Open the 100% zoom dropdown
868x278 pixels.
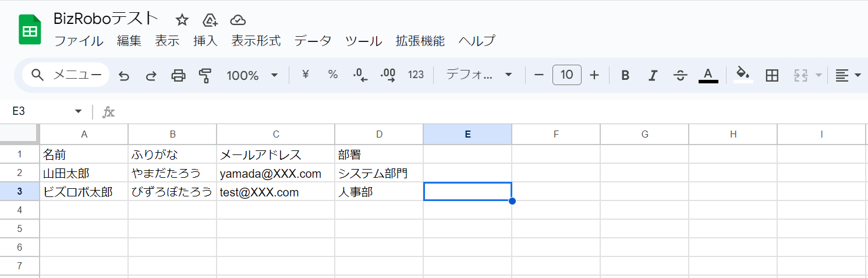253,75
